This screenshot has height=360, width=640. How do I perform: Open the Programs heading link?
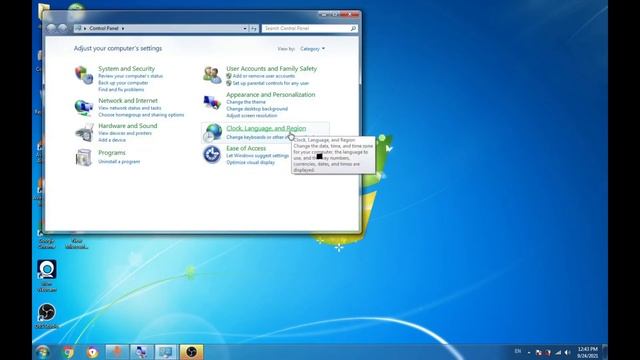[x=111, y=153]
